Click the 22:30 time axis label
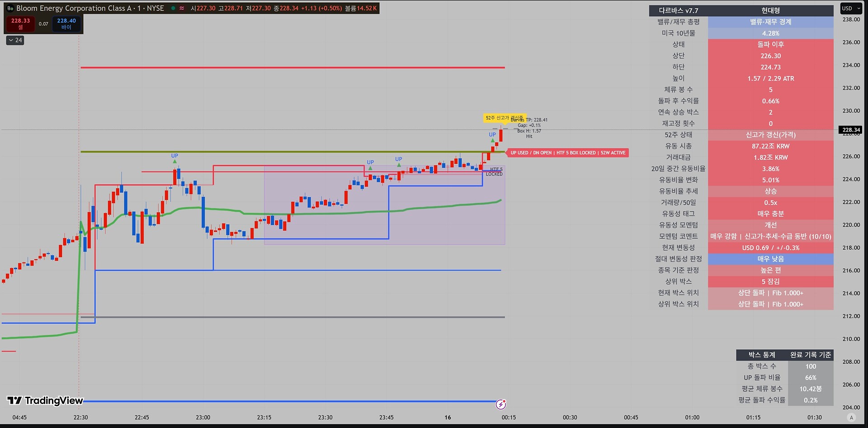 point(80,418)
